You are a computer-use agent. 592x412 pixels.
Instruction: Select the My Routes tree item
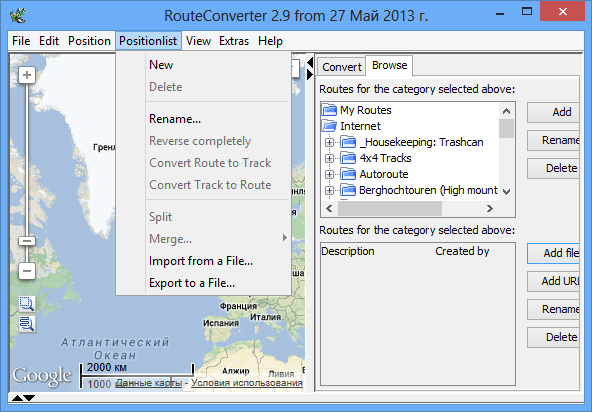(365, 110)
